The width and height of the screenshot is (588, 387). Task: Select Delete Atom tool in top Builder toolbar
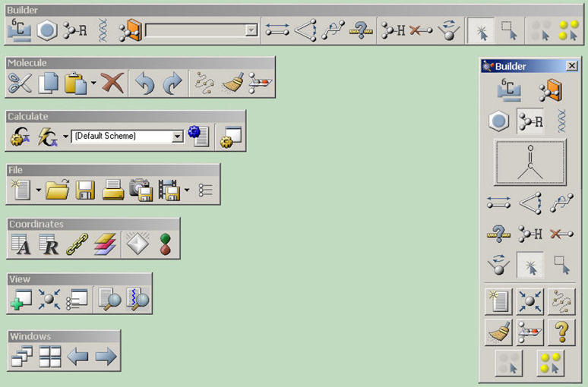[420, 30]
